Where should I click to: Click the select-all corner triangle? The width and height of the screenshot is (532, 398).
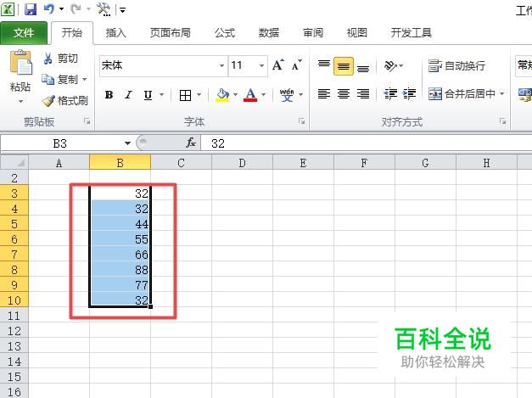pyautogui.click(x=14, y=162)
